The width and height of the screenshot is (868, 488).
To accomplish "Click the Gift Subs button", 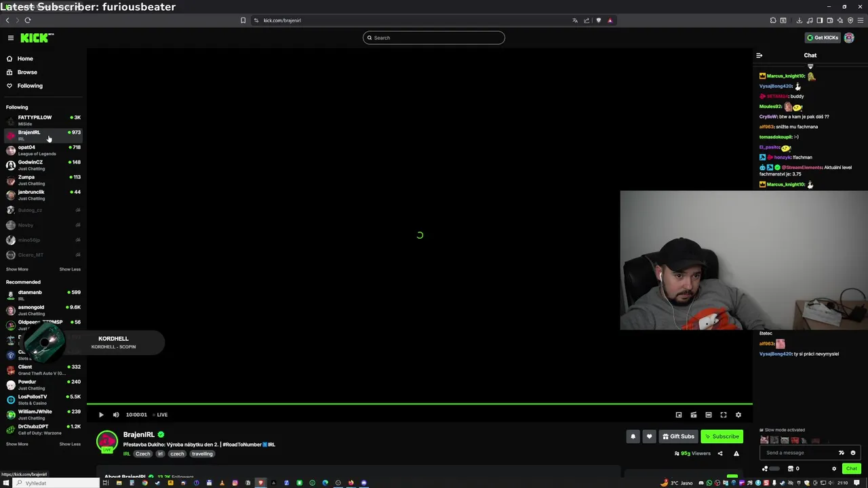I will (678, 436).
